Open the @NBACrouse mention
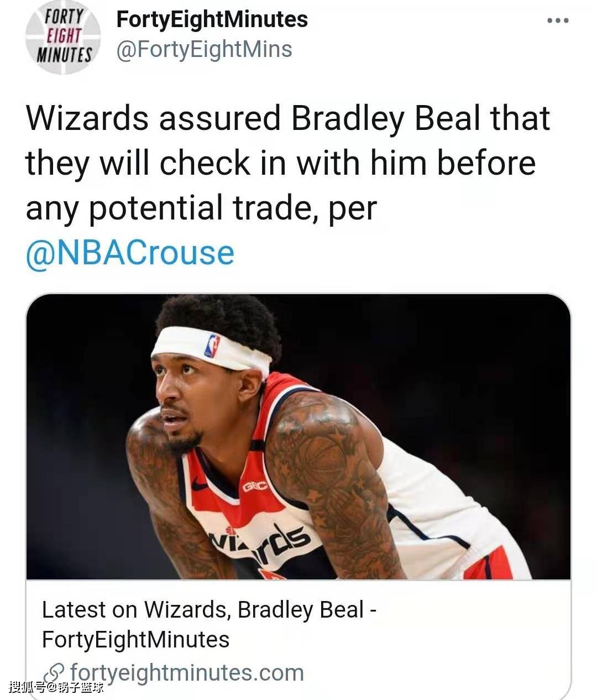The image size is (597, 700). click(x=130, y=253)
